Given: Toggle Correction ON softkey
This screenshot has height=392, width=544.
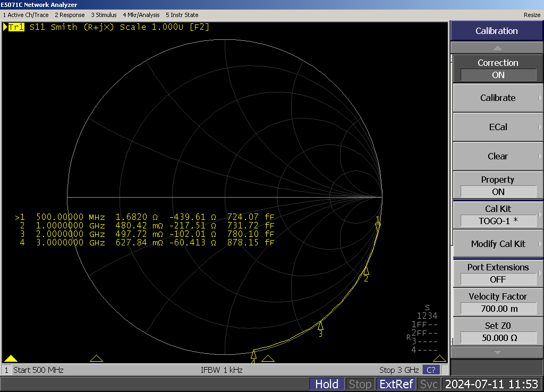Looking at the screenshot, I should [498, 69].
